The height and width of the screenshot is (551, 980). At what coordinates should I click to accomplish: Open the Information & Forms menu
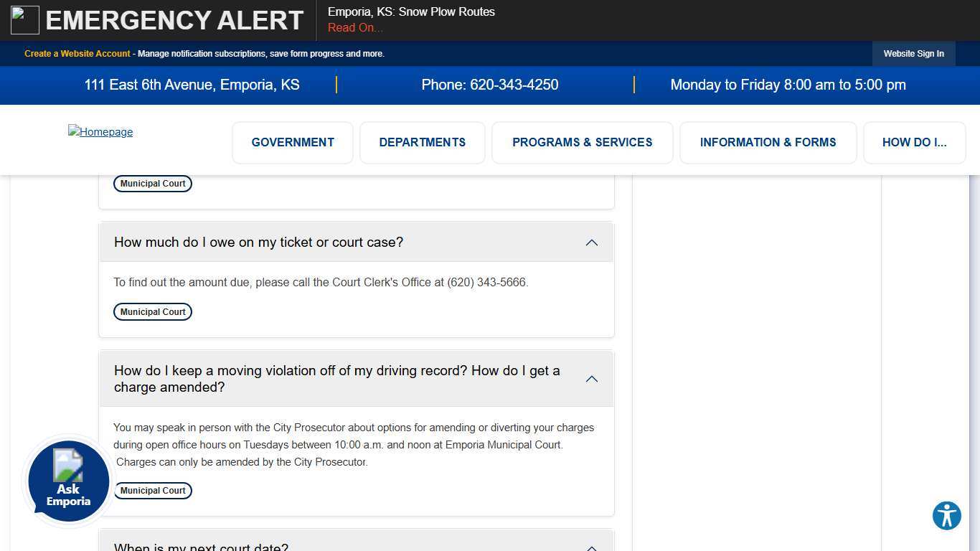pos(768,142)
